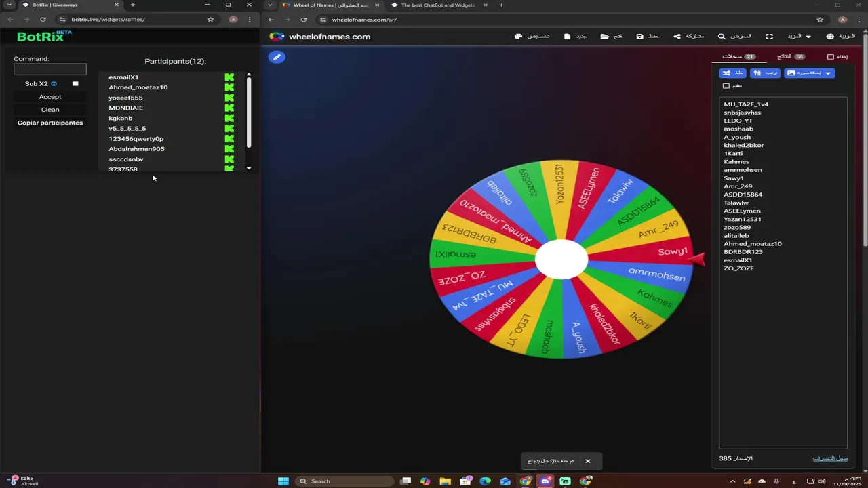Click participant MONDIAIE in BotRix
The width and height of the screenshot is (868, 488).
(125, 108)
